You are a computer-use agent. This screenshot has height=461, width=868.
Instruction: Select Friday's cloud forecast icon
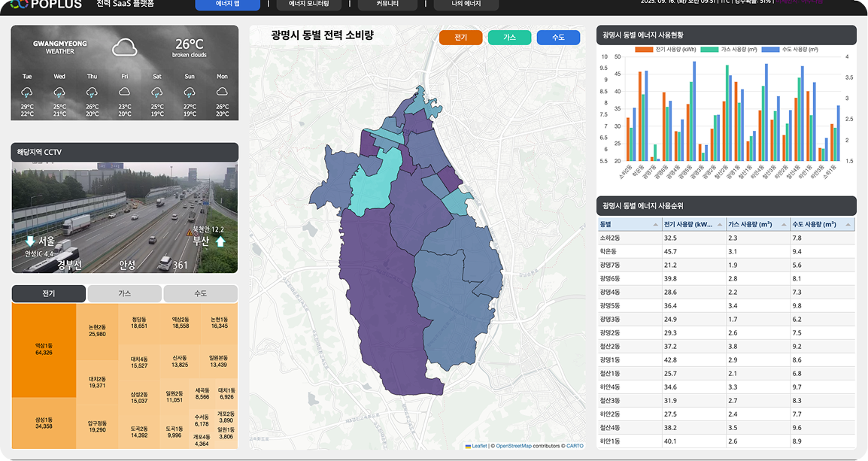pos(125,93)
